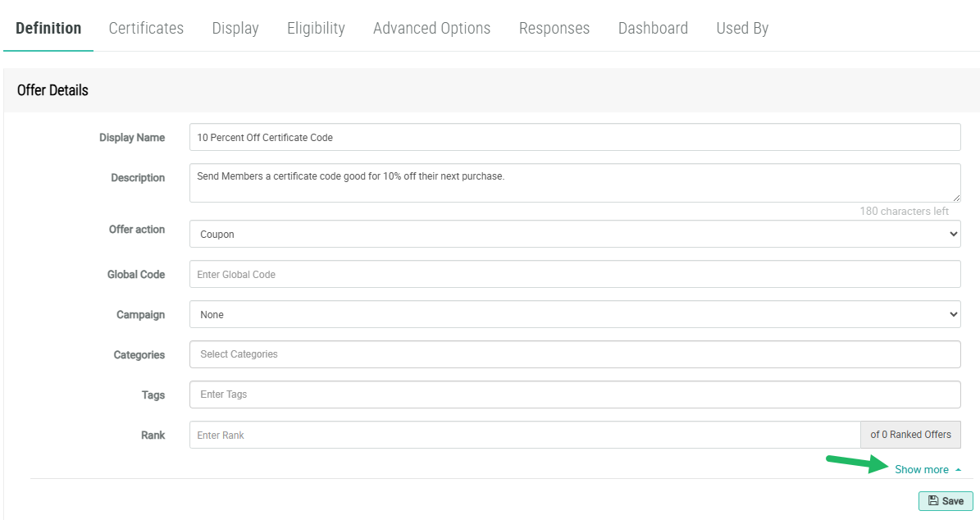This screenshot has width=980, height=520.
Task: Click the Display Name text field
Action: coord(574,137)
